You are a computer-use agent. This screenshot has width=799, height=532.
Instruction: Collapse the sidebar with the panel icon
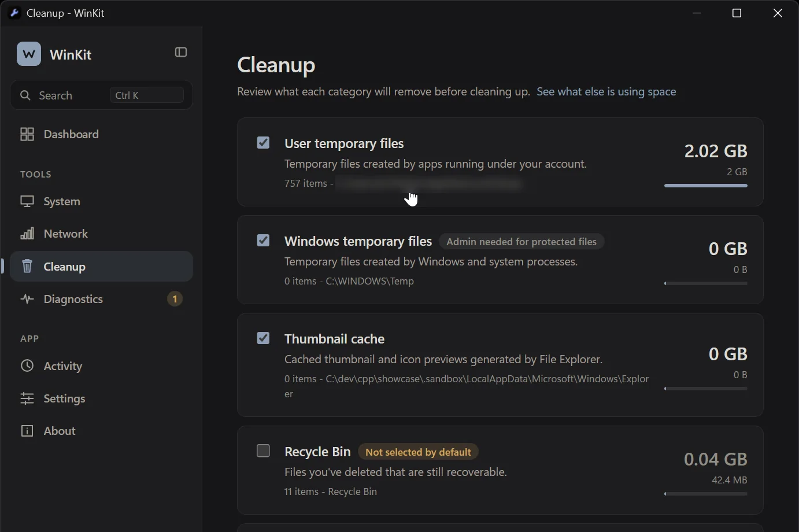[181, 53]
